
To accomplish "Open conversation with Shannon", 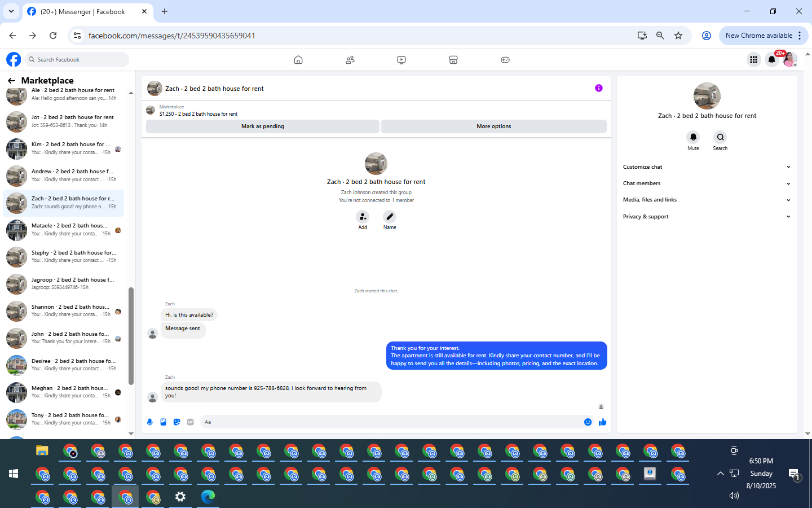I will point(64,311).
